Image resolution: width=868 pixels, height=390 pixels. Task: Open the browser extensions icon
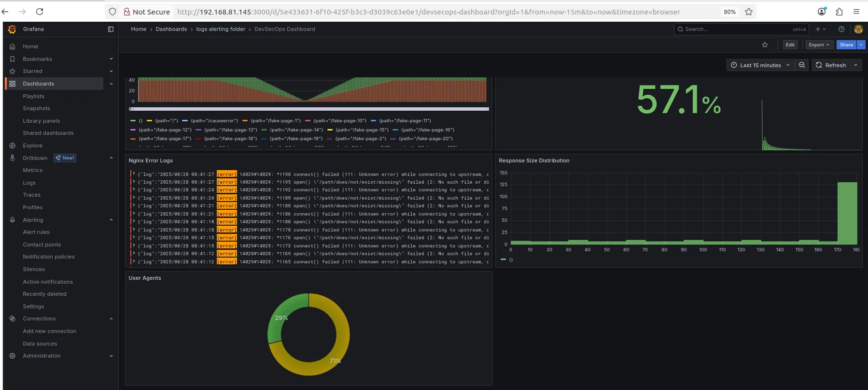point(839,12)
